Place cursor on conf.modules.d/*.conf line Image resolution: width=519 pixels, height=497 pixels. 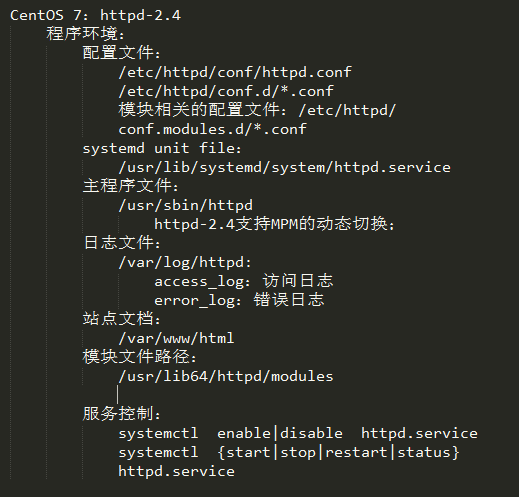[x=212, y=129]
